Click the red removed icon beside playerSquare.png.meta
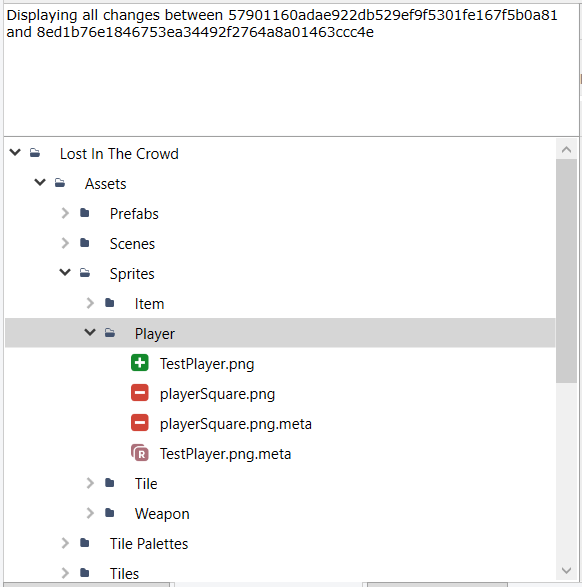 coord(140,423)
